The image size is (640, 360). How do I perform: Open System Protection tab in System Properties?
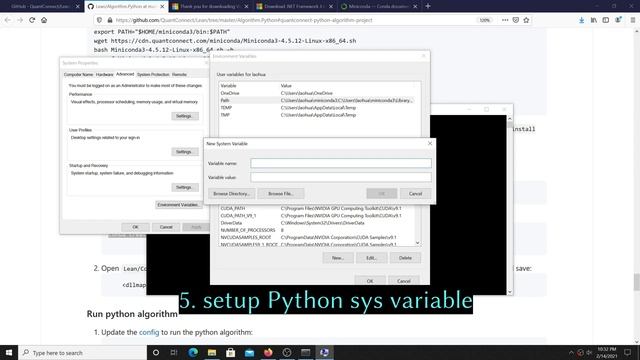tap(153, 75)
